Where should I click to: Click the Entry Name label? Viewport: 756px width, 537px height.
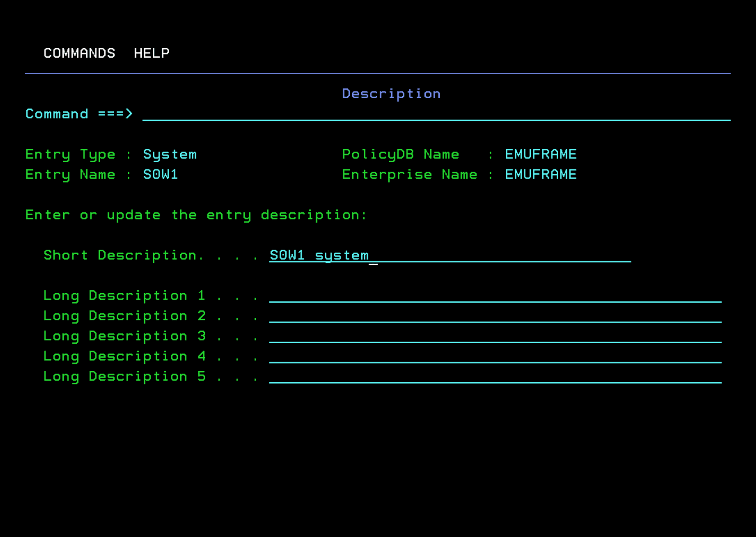[70, 174]
